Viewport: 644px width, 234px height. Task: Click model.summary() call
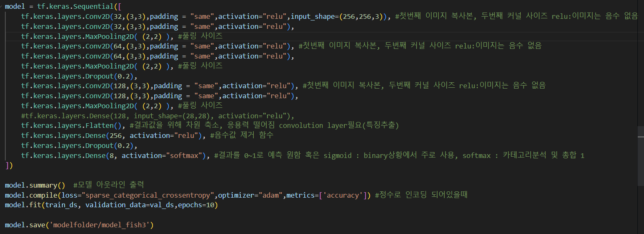pos(35,185)
